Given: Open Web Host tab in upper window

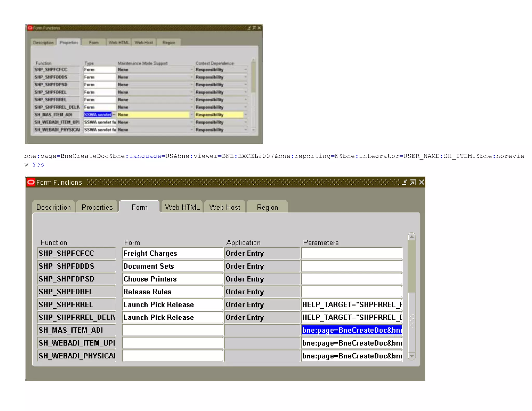Looking at the screenshot, I should tap(144, 42).
